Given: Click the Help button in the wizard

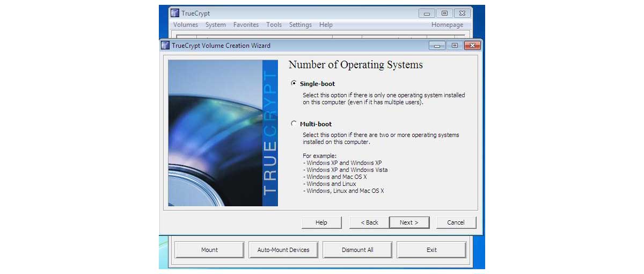Looking at the screenshot, I should tap(321, 222).
